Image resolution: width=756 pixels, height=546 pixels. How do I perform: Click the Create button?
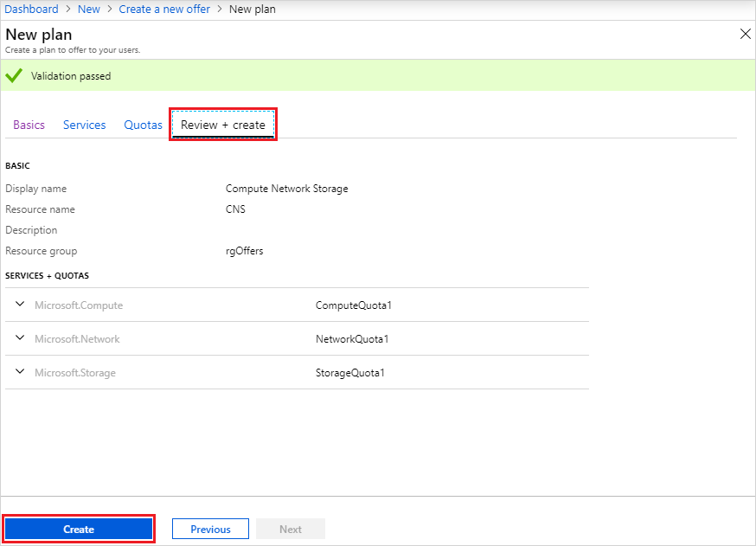[78, 529]
